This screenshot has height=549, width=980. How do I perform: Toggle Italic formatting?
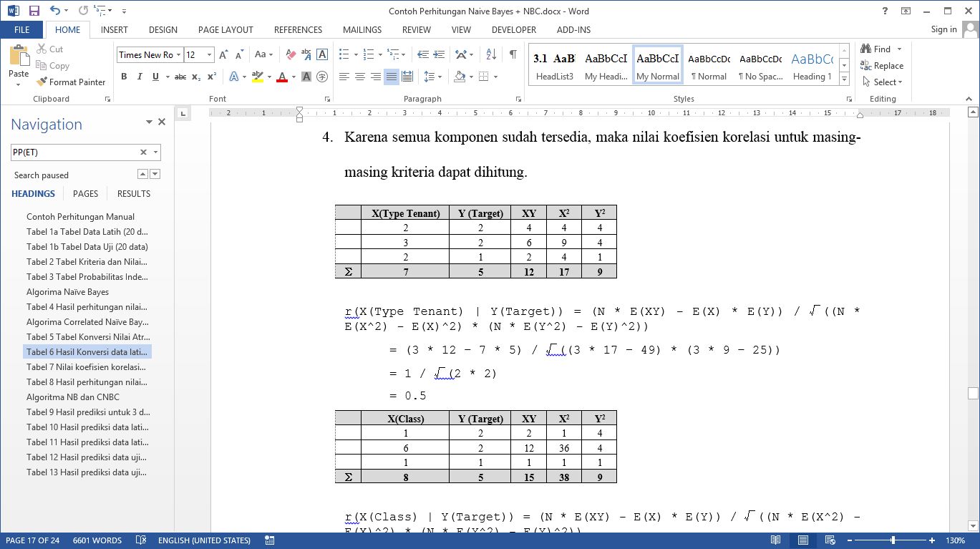[x=140, y=77]
